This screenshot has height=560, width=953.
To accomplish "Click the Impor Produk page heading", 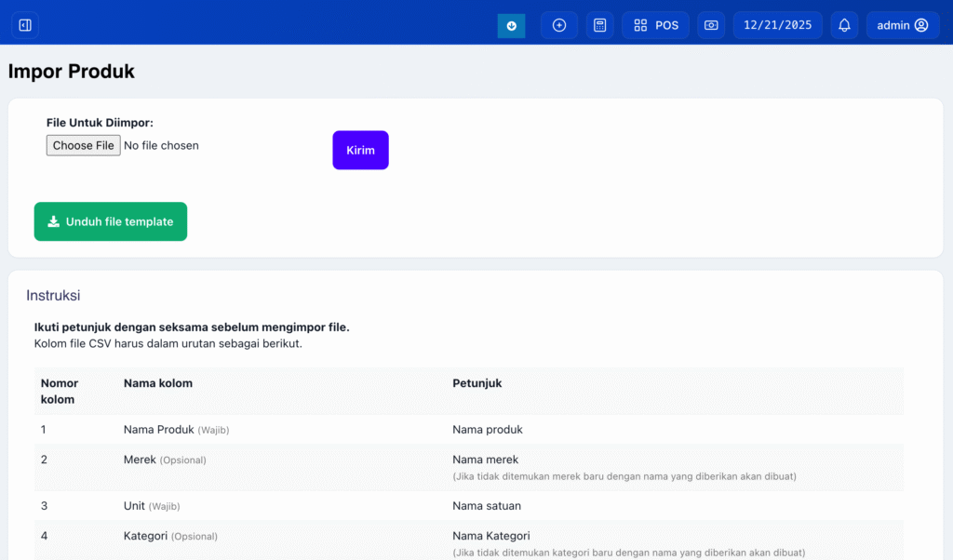I will click(72, 72).
